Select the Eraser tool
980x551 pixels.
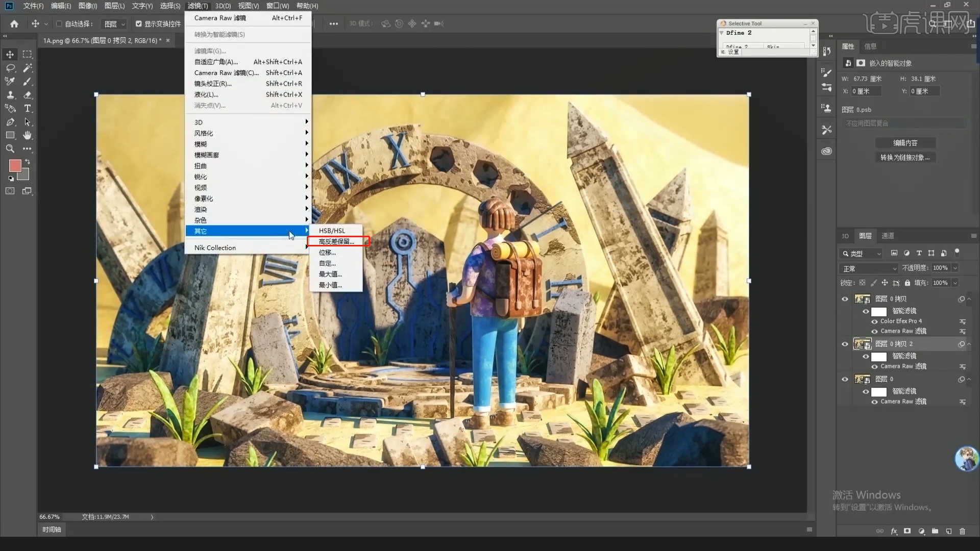pyautogui.click(x=28, y=95)
